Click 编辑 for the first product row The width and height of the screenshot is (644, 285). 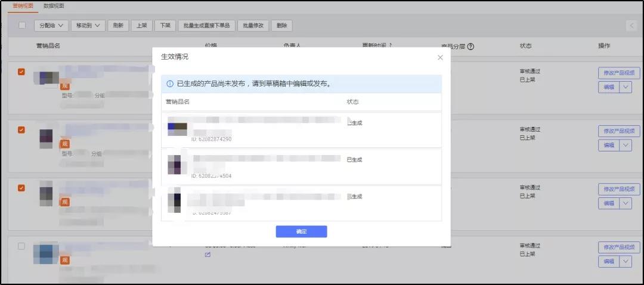pyautogui.click(x=609, y=87)
